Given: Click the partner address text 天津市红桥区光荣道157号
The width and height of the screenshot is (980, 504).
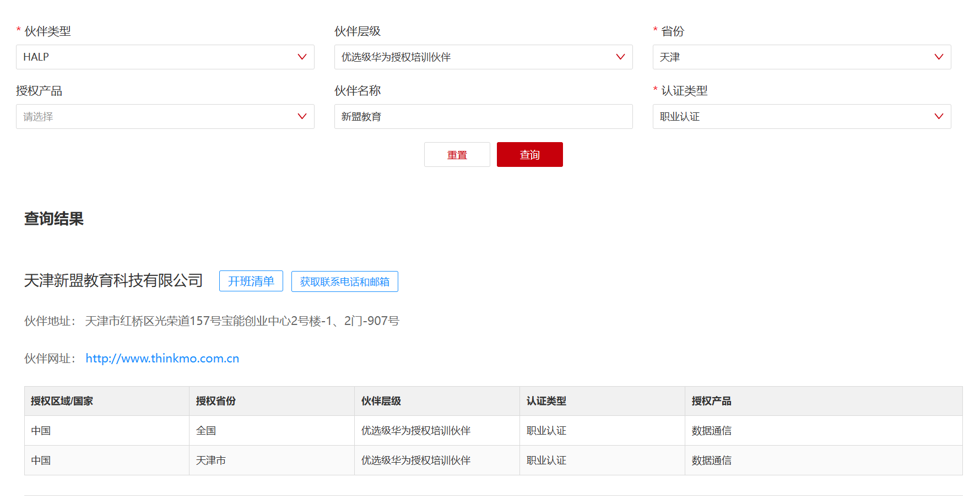Looking at the screenshot, I should [x=242, y=321].
